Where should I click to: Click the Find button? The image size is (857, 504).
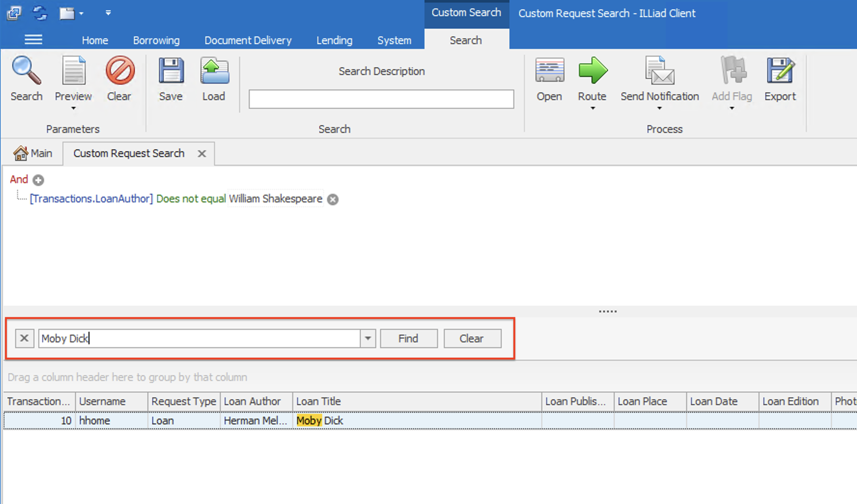pos(408,338)
